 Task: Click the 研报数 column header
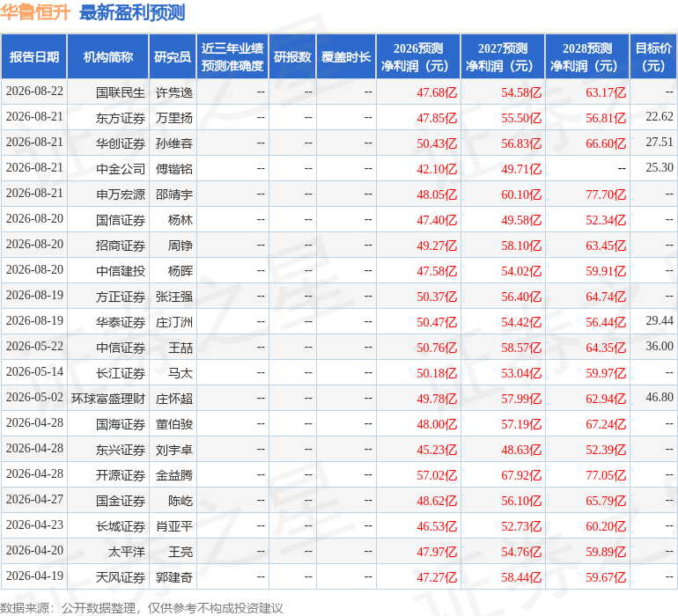click(x=292, y=56)
